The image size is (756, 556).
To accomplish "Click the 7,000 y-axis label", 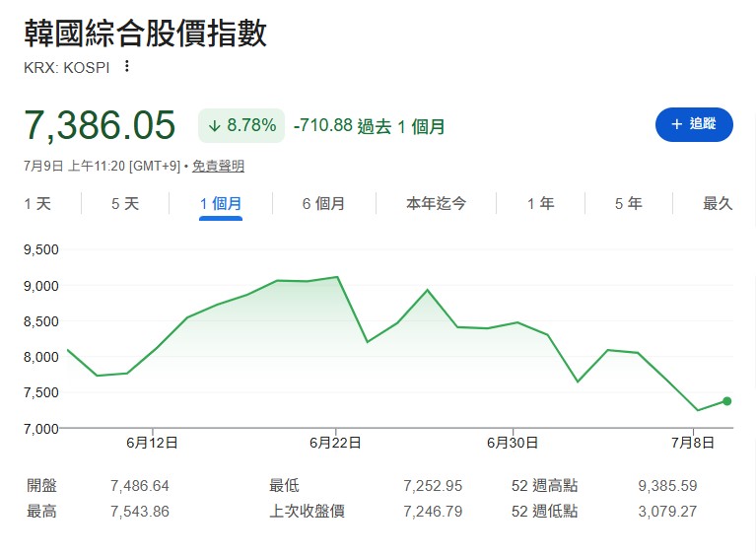I will pos(41,429).
